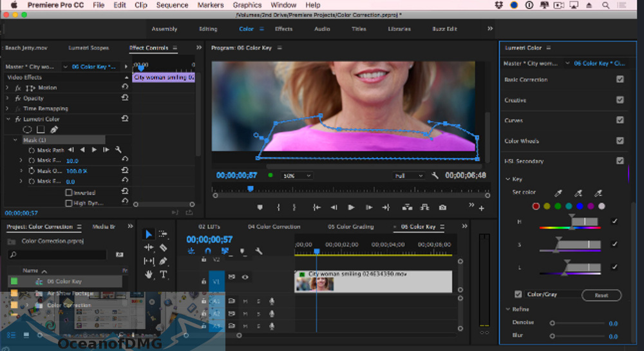Open the Markers menu

(x=211, y=5)
